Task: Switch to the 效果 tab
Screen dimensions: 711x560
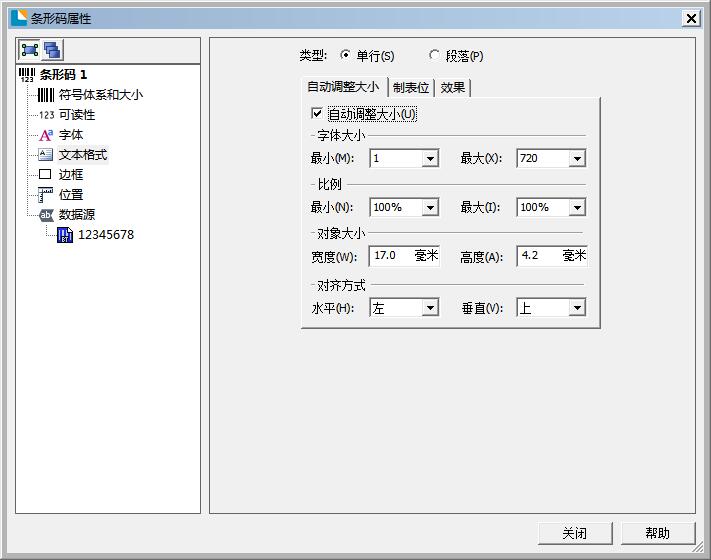Action: click(x=453, y=88)
